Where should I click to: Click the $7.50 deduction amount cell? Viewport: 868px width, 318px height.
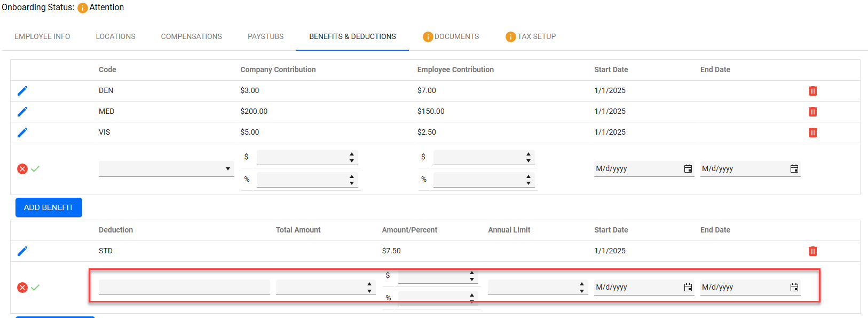coord(391,251)
